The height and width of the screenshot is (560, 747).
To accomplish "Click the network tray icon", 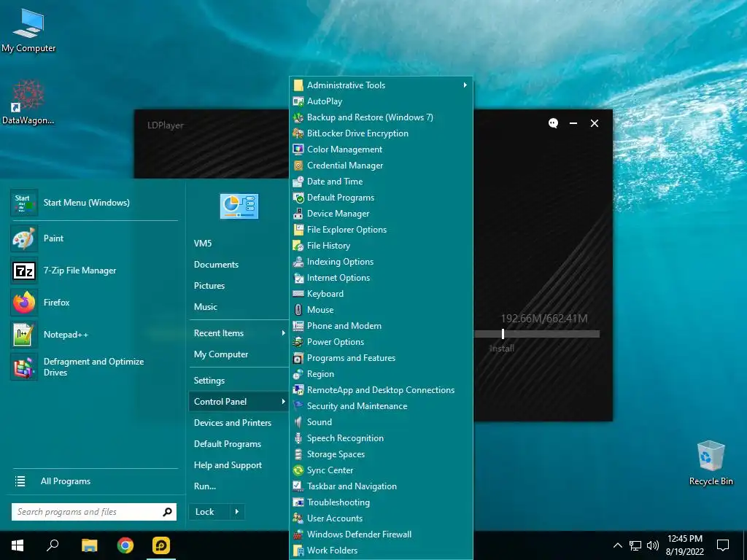I will coord(635,545).
